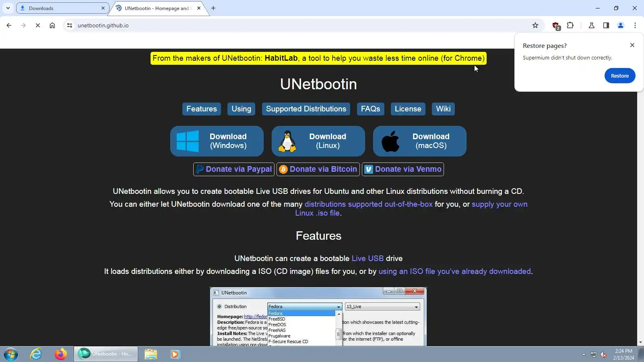
Task: Open Supported Distributions navigation link
Action: 306,109
